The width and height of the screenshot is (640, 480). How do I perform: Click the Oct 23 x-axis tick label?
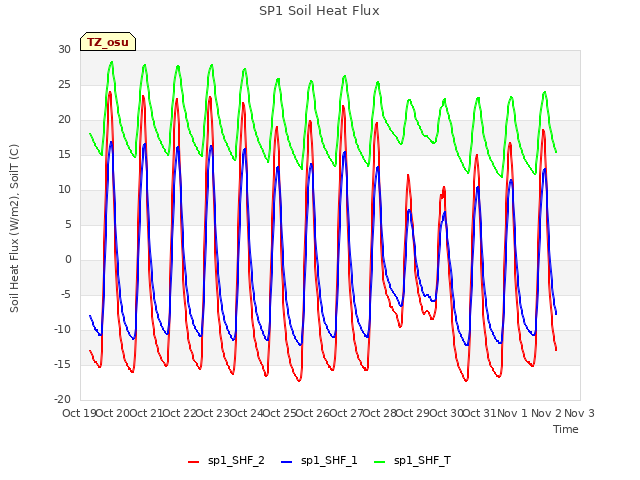click(x=213, y=413)
